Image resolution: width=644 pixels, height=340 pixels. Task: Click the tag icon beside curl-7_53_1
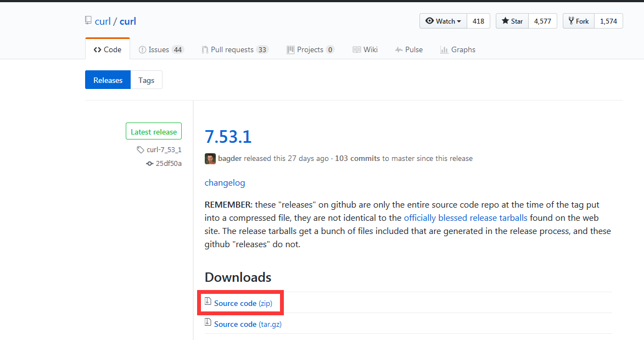pyautogui.click(x=141, y=149)
